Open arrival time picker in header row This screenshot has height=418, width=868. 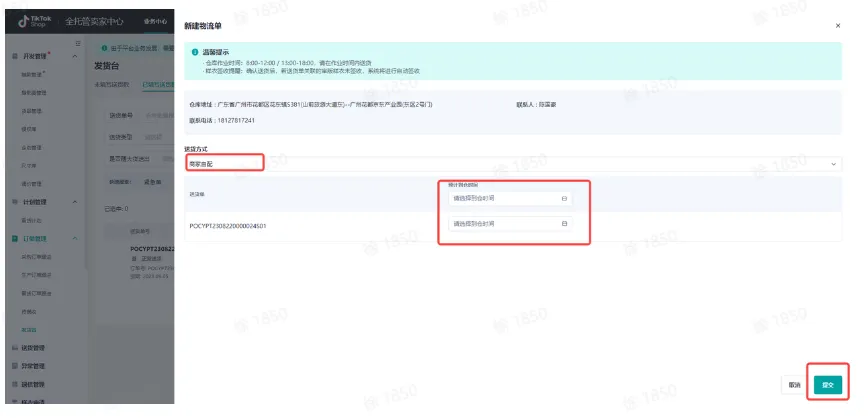tap(509, 198)
